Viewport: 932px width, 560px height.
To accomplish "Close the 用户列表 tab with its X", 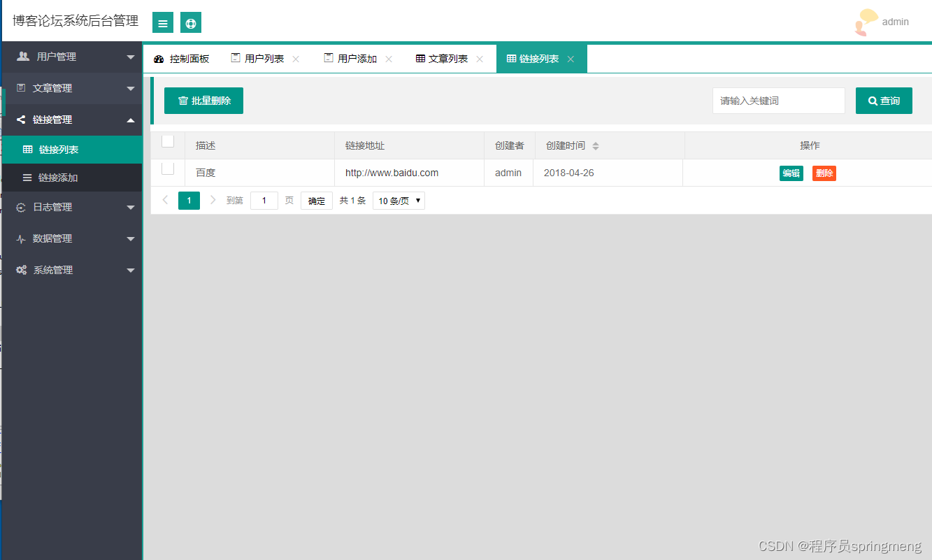I will pos(296,59).
